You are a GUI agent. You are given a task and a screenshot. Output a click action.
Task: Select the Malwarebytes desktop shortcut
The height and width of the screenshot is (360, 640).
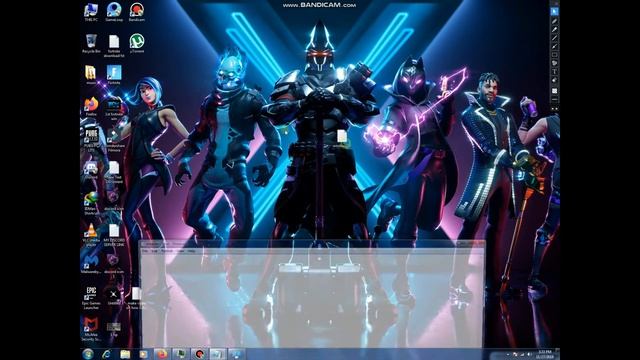pos(91,264)
